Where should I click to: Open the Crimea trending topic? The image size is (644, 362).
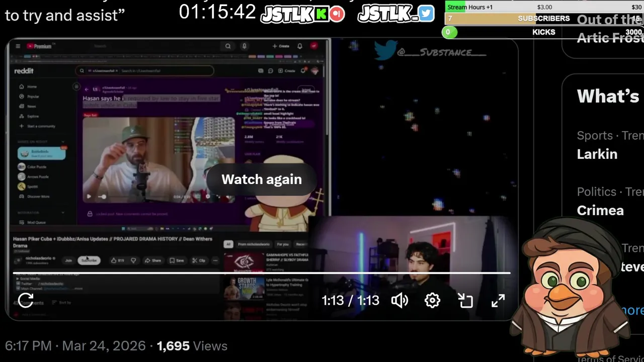coord(600,210)
